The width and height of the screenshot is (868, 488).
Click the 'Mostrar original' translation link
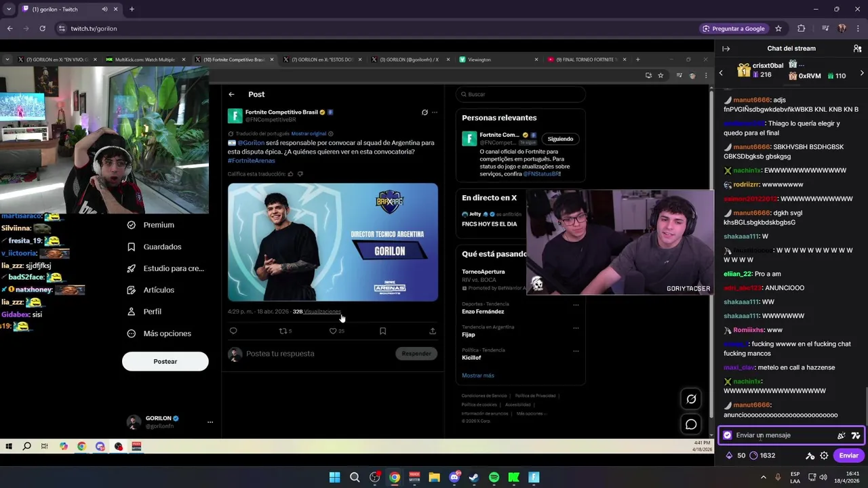(x=309, y=134)
